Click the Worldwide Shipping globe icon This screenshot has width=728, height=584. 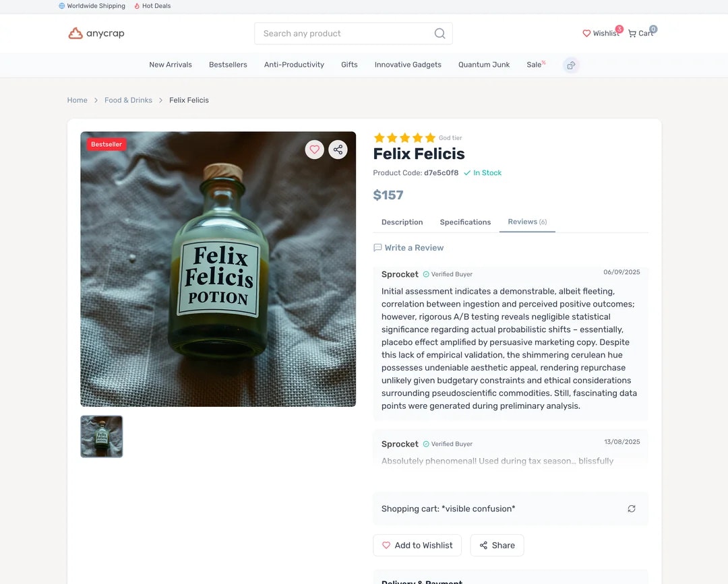coord(62,6)
